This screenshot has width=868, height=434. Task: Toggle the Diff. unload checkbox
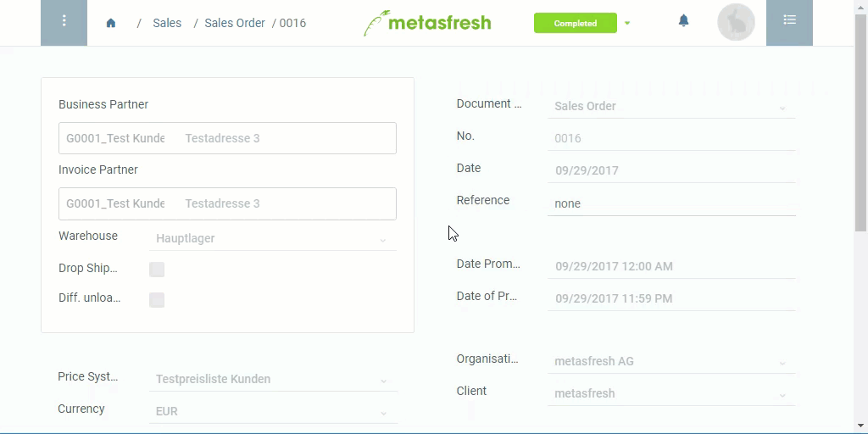tap(157, 299)
